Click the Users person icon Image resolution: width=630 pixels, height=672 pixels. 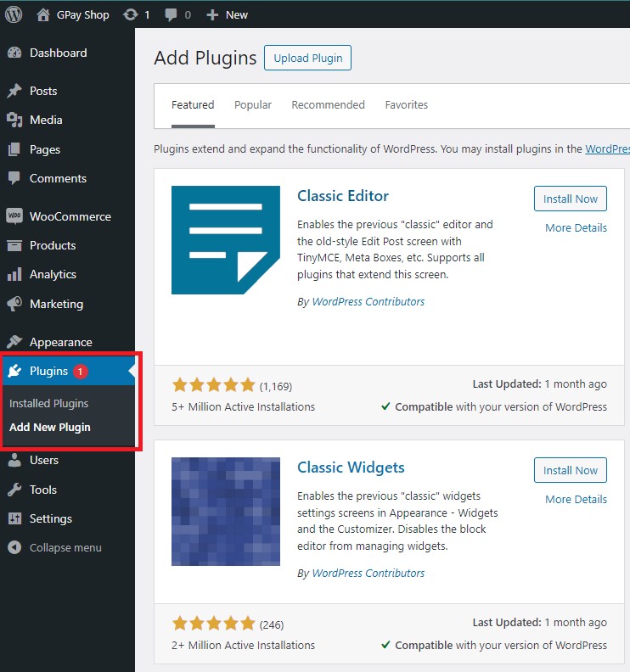pos(14,460)
